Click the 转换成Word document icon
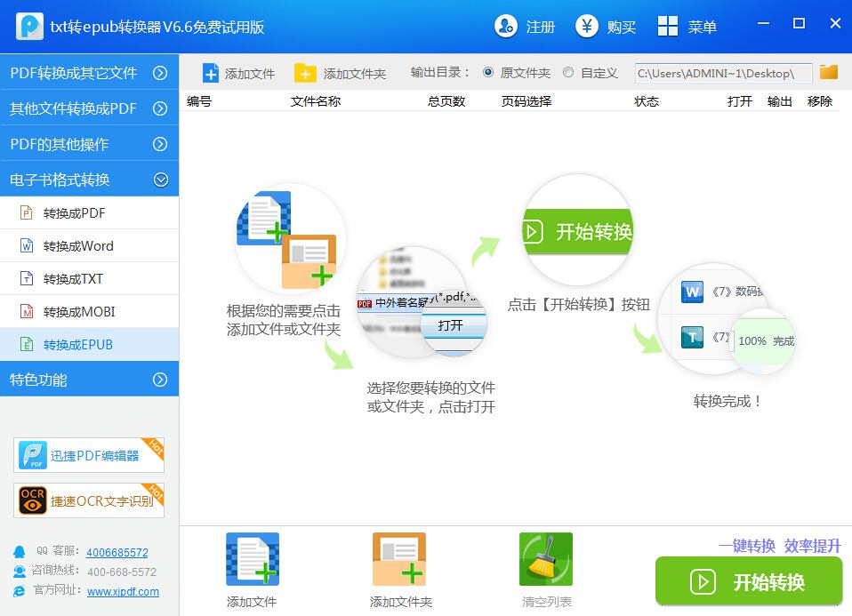Viewport: 852px width, 616px height. click(26, 245)
